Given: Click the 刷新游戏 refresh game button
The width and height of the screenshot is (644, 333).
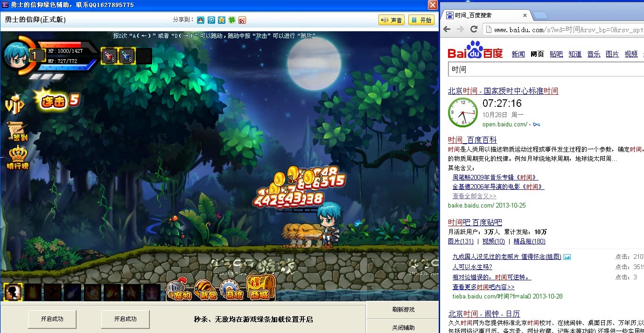Looking at the screenshot, I should [x=403, y=310].
